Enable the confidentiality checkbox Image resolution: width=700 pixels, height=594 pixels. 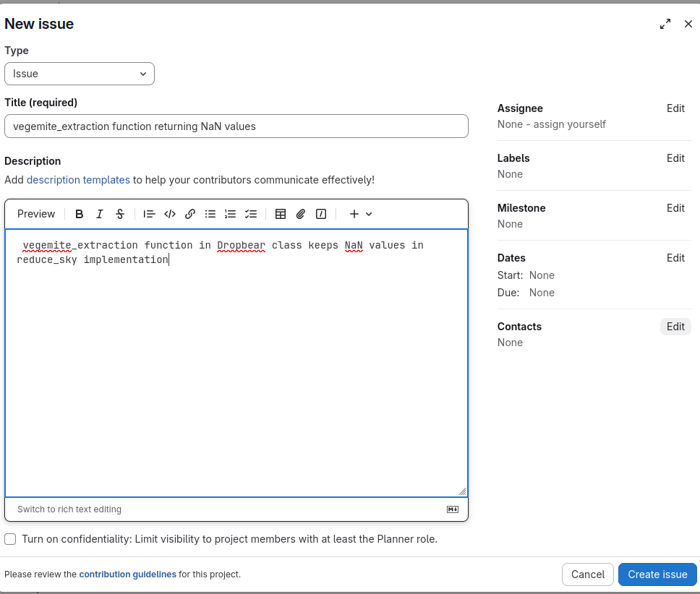[10, 539]
